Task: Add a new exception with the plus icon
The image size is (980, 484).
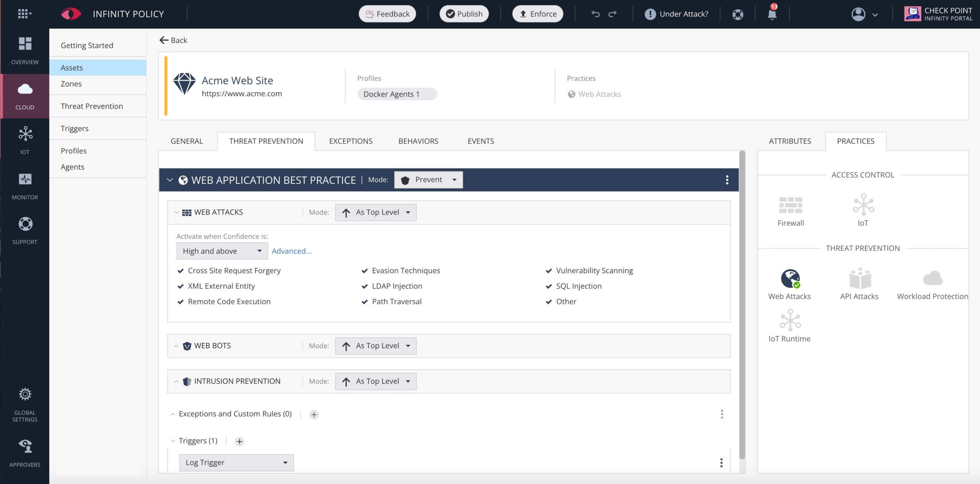Action: point(314,414)
